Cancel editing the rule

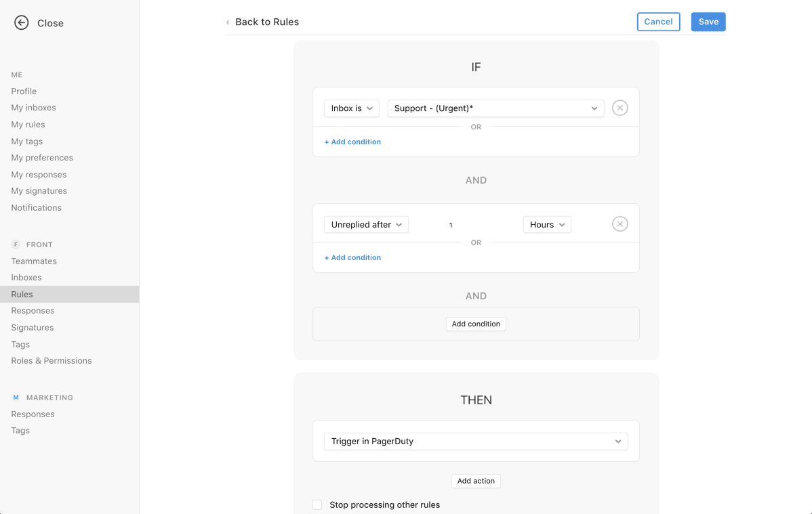(658, 22)
